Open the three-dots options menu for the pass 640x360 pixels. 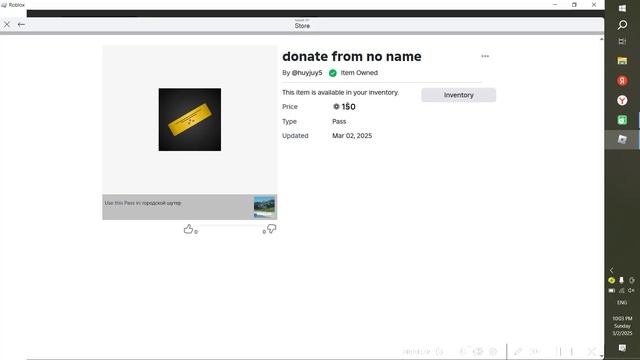(485, 56)
